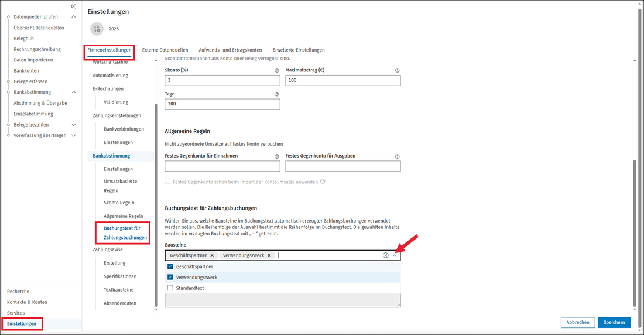Expand Belege bezahlen section
This screenshot has width=644, height=335.
(x=74, y=125)
